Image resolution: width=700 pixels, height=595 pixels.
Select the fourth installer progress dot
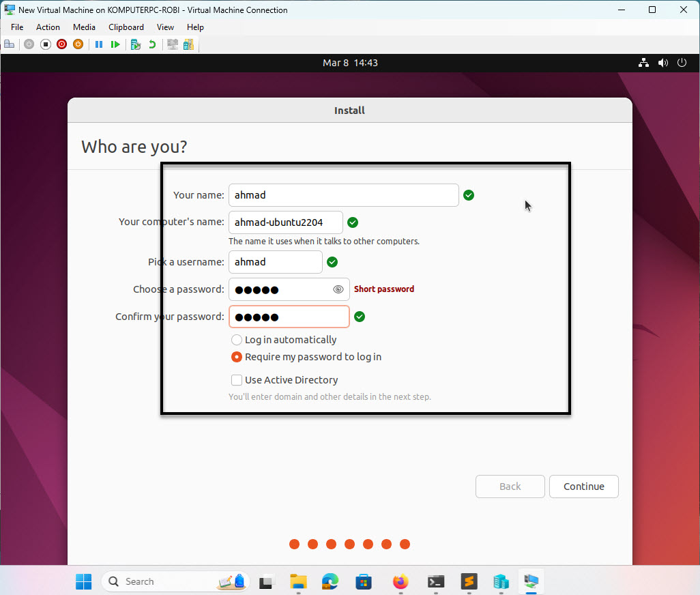click(x=349, y=544)
